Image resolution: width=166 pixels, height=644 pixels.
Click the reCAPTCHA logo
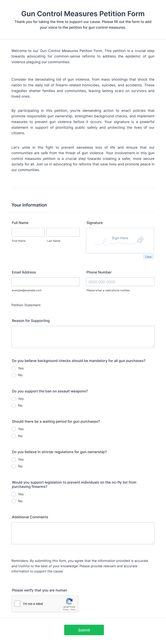[x=69, y=601]
